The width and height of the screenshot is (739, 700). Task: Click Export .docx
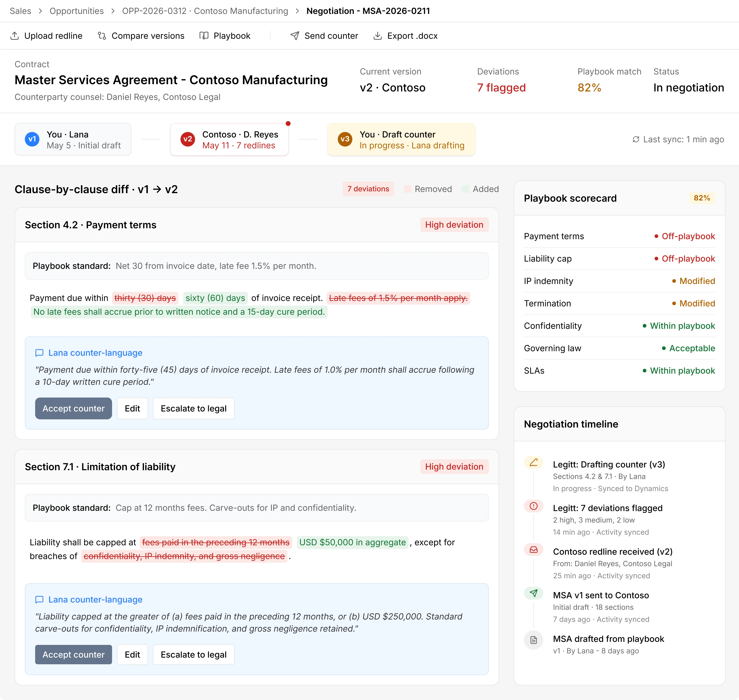click(405, 36)
